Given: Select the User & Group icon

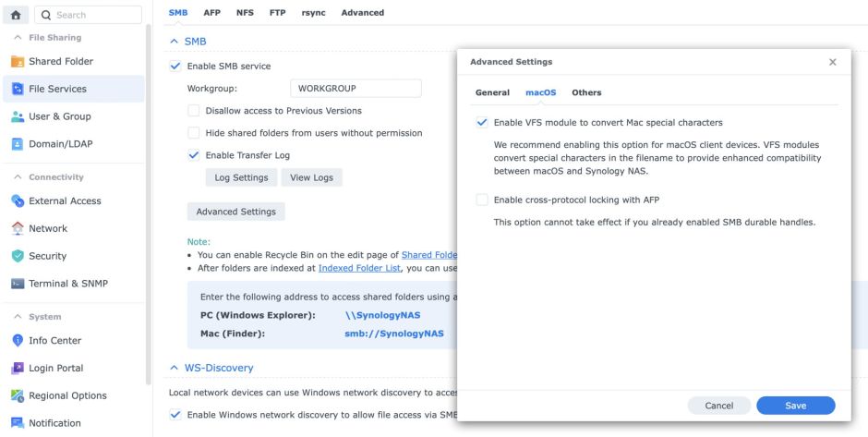Looking at the screenshot, I should tap(18, 117).
